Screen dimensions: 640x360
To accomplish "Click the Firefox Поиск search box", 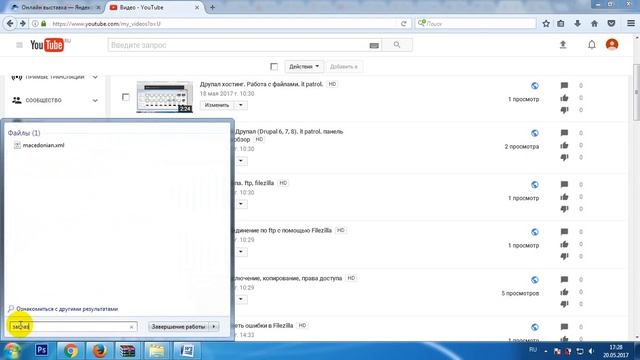I will (476, 24).
